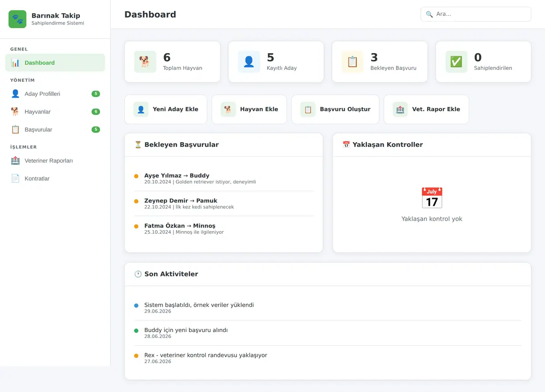Open the Dashboard menu item
Viewport: 545px width, 392px height.
pos(55,63)
